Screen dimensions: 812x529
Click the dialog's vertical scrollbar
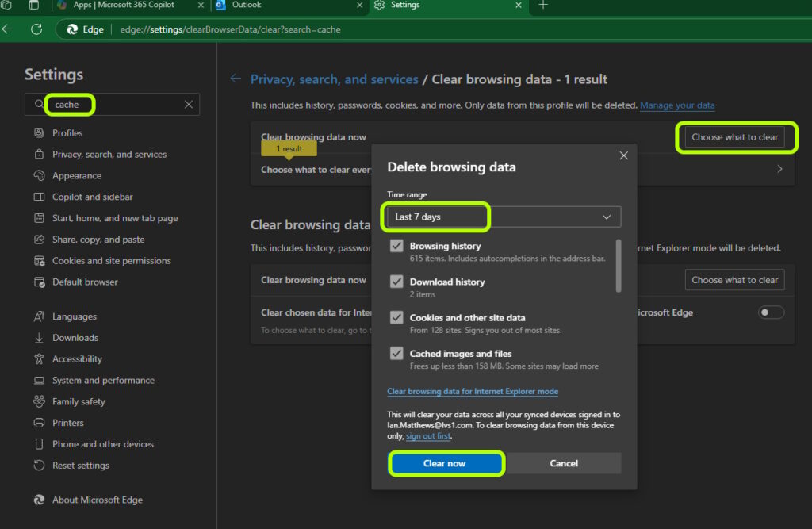pyautogui.click(x=619, y=266)
